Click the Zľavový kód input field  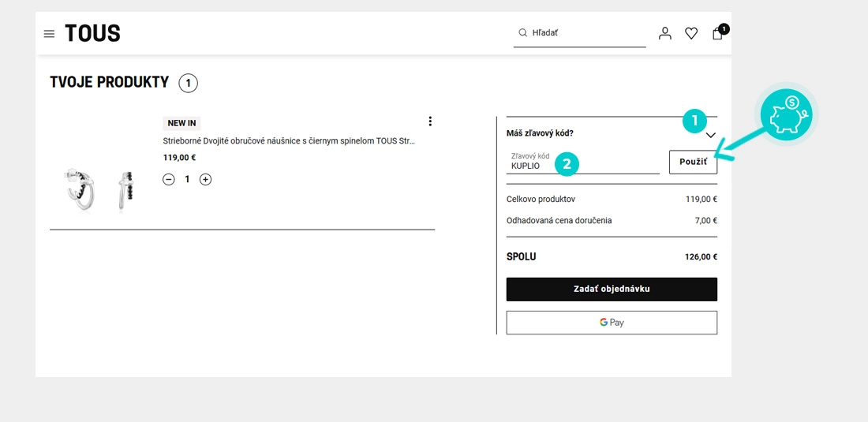point(583,162)
